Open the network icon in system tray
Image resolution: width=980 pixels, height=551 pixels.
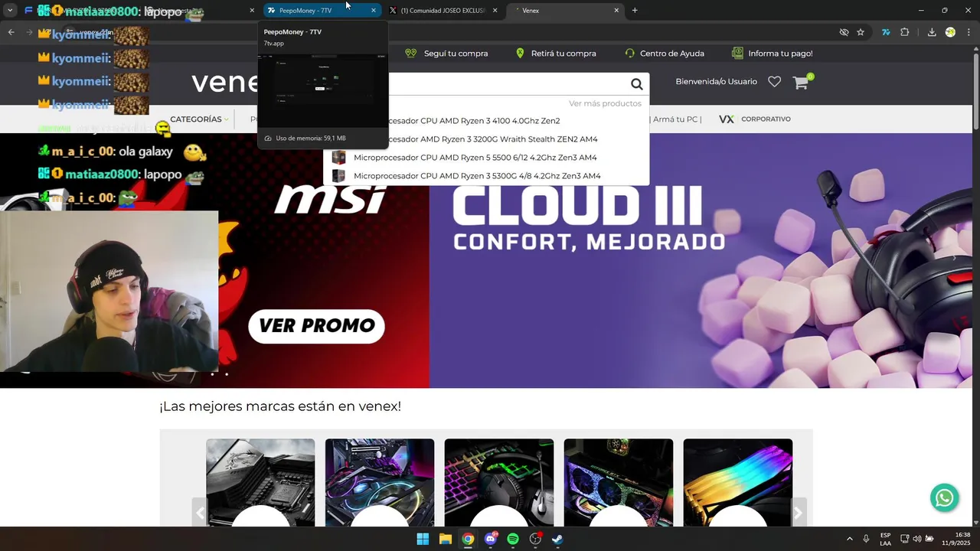pyautogui.click(x=904, y=539)
